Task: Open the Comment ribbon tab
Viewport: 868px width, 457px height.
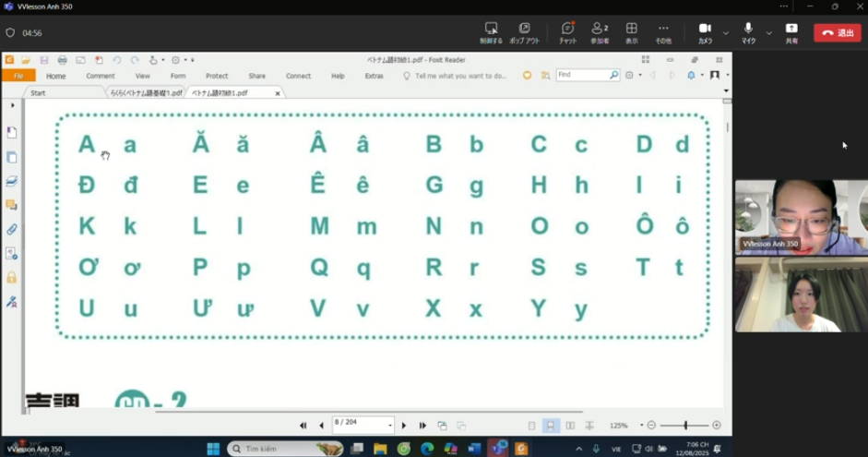Action: pyautogui.click(x=101, y=76)
